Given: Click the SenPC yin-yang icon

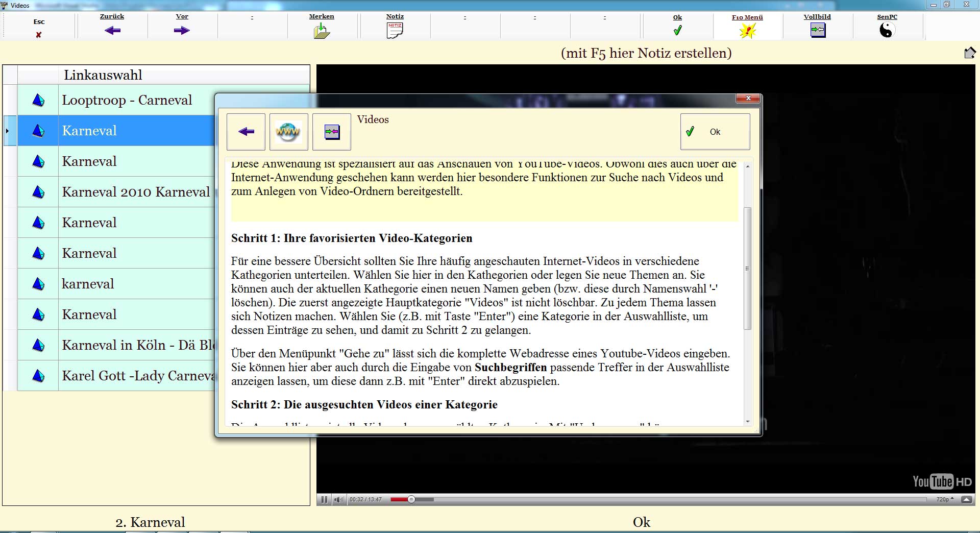Looking at the screenshot, I should pos(887,31).
